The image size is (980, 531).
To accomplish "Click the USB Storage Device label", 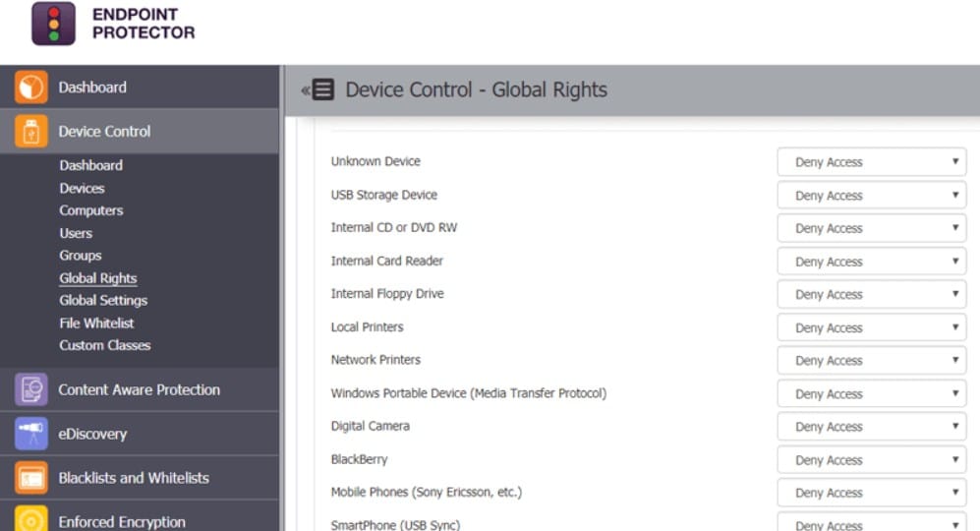I will tap(384, 195).
